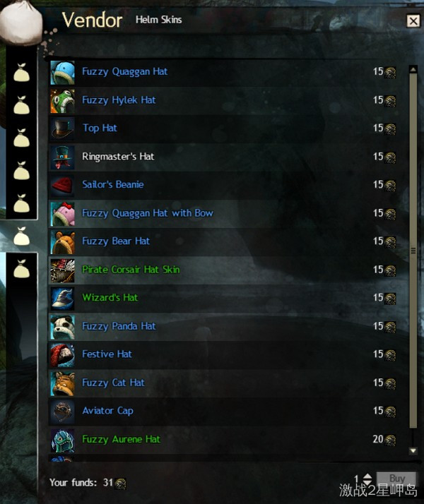Click the vendor list scrollbar thumb
The width and height of the screenshot is (424, 504).
pos(413,251)
